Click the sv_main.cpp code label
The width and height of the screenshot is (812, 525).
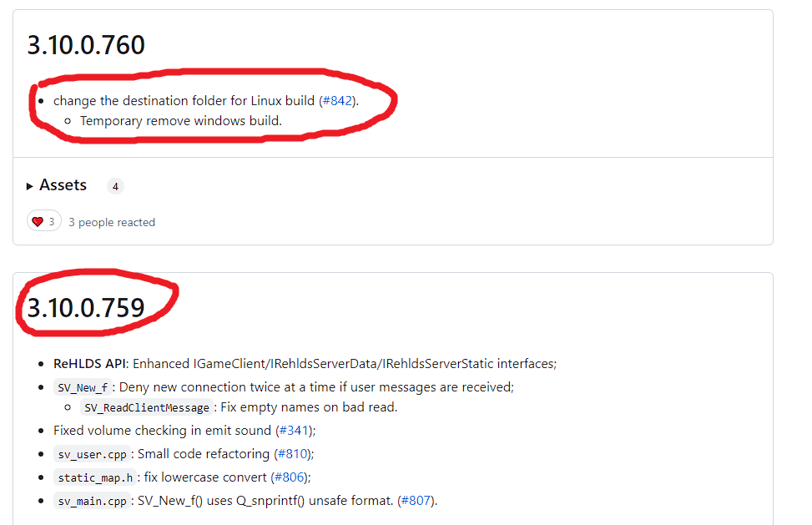pyautogui.click(x=92, y=501)
